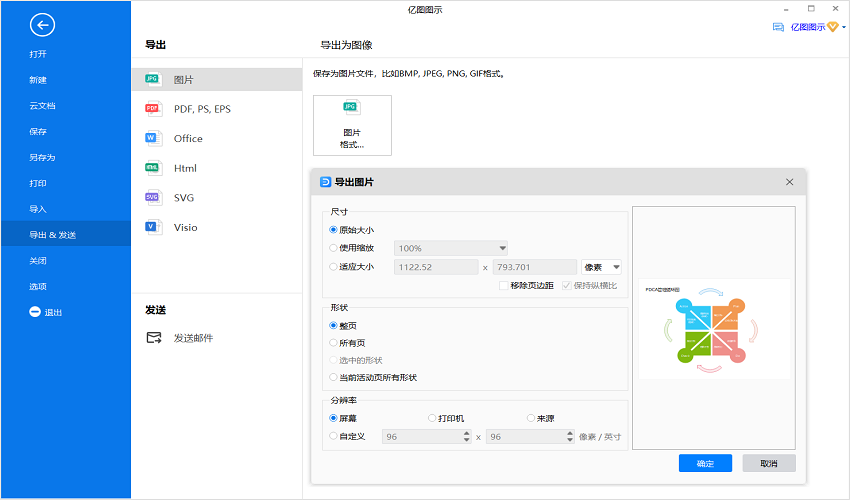Click the height field showing 793.701

click(x=535, y=267)
